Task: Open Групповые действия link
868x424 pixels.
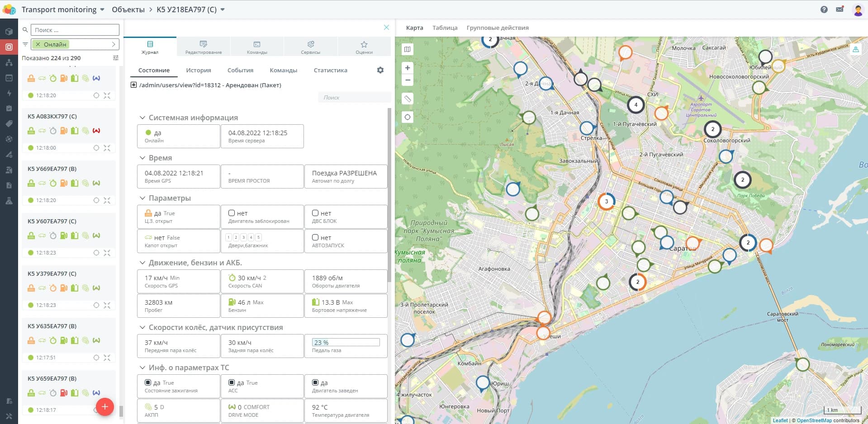Action: (497, 28)
